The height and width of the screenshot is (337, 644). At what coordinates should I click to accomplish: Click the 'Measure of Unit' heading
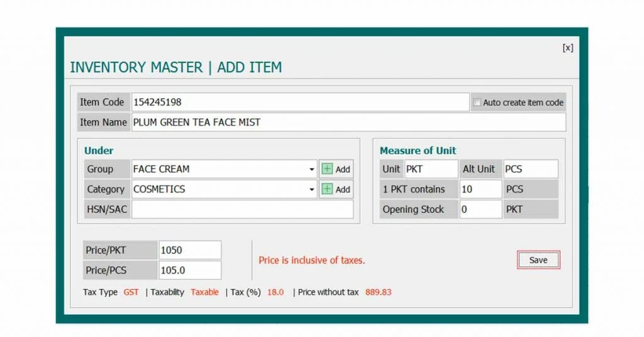[418, 151]
